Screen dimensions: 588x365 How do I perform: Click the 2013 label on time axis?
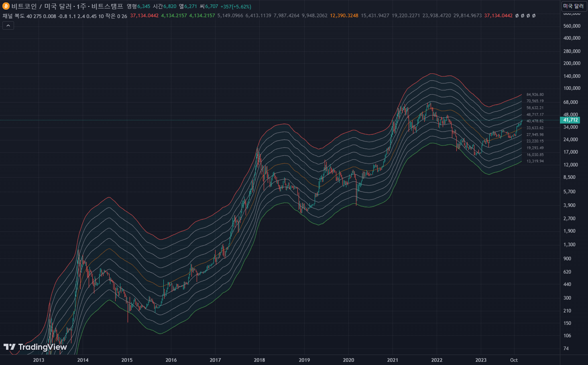click(x=39, y=360)
